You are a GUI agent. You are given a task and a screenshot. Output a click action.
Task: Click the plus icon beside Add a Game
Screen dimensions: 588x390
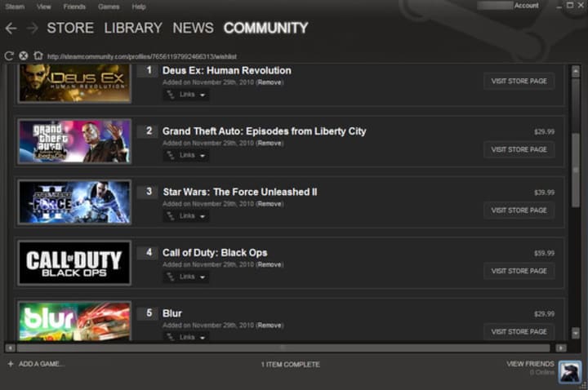pos(11,364)
